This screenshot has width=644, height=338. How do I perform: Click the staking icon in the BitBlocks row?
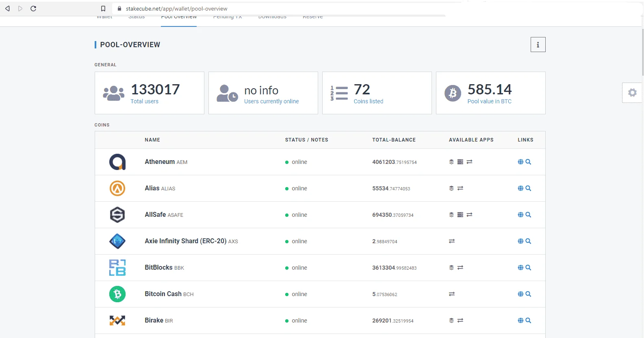[x=451, y=268]
